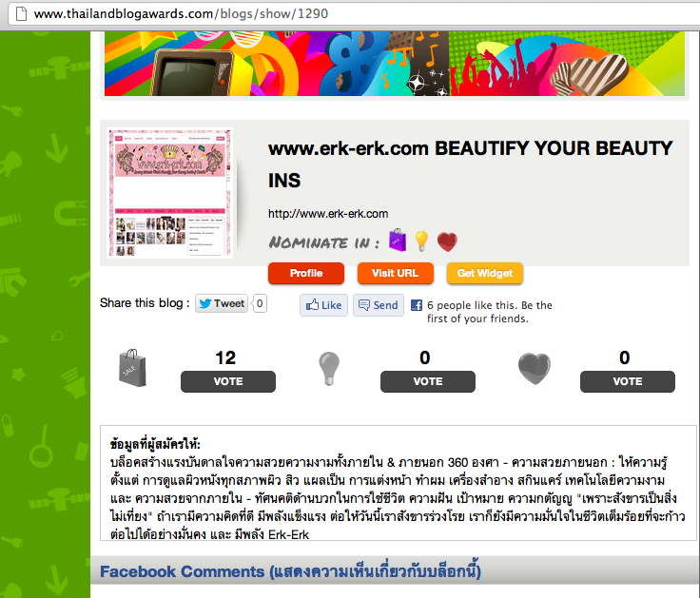Viewport: 700px width, 598px height.
Task: Click the thailandblogawards.com URL in the address bar
Action: pos(181,14)
